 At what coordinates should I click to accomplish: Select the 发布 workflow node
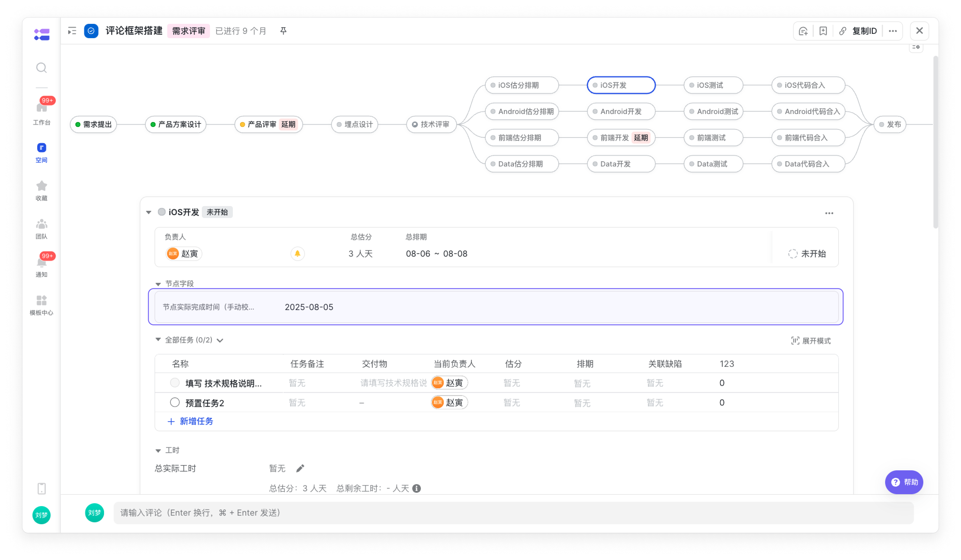pos(890,124)
